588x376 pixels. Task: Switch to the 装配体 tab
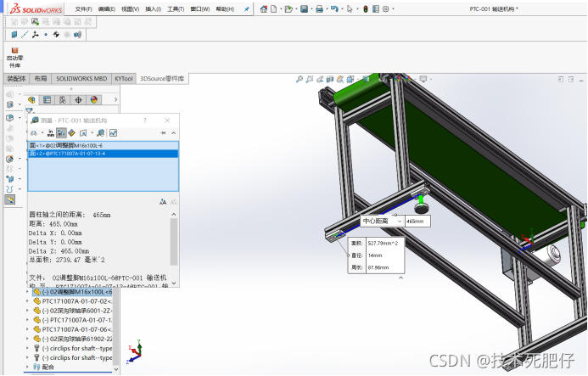[16, 79]
